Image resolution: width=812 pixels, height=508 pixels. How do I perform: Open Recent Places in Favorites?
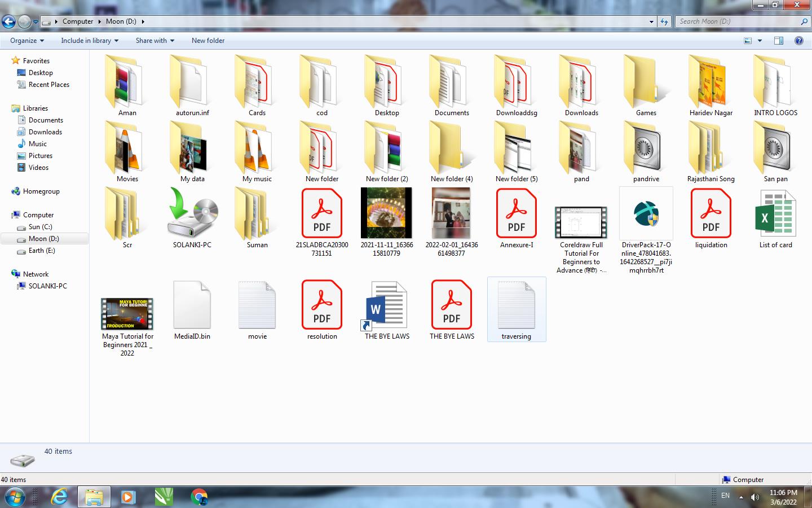click(x=48, y=85)
